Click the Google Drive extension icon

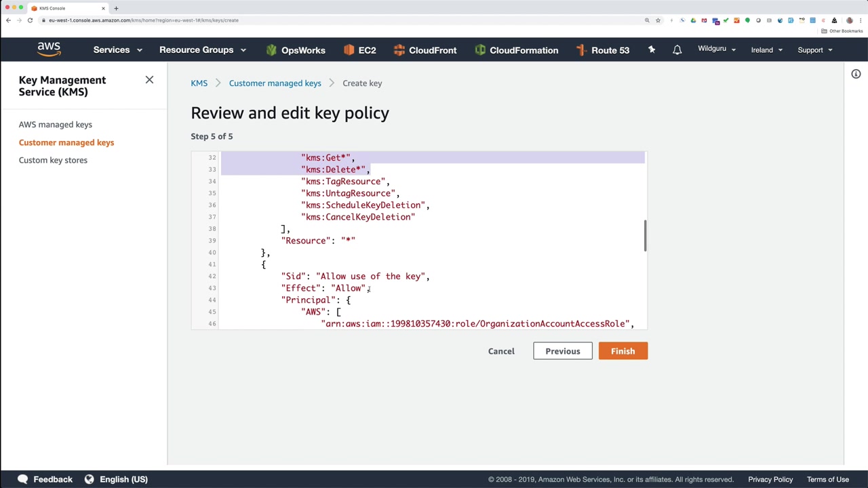coord(693,20)
